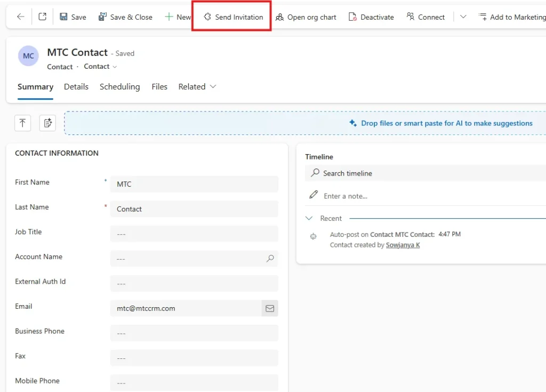Click the note pencil icon
This screenshot has width=546, height=392.
[x=314, y=195]
